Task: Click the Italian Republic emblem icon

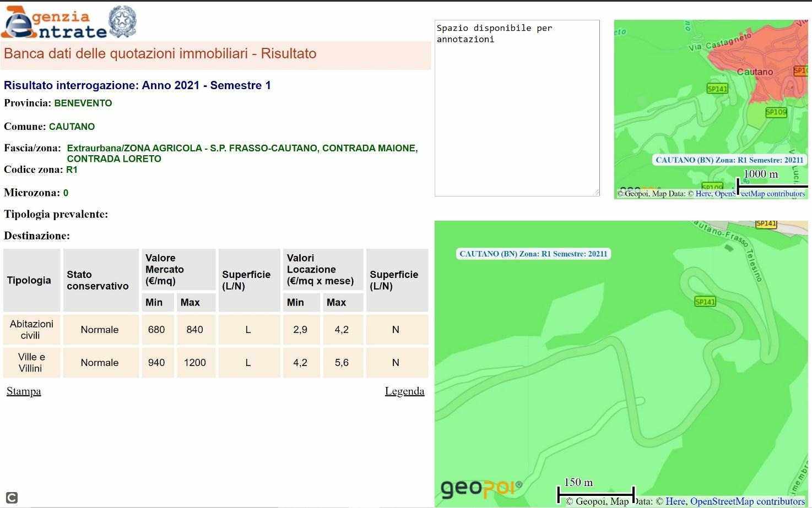Action: 122,22
